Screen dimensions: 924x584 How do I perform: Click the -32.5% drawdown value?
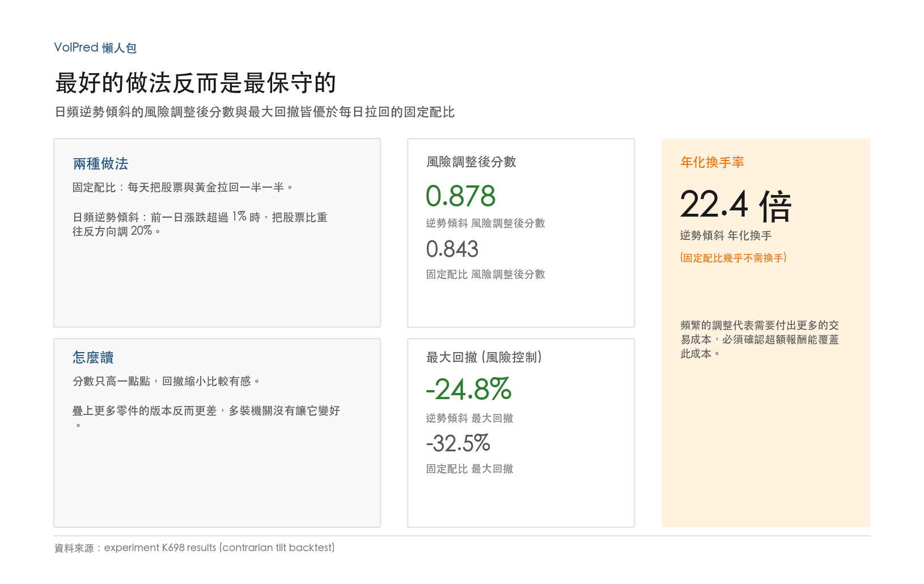pyautogui.click(x=458, y=443)
